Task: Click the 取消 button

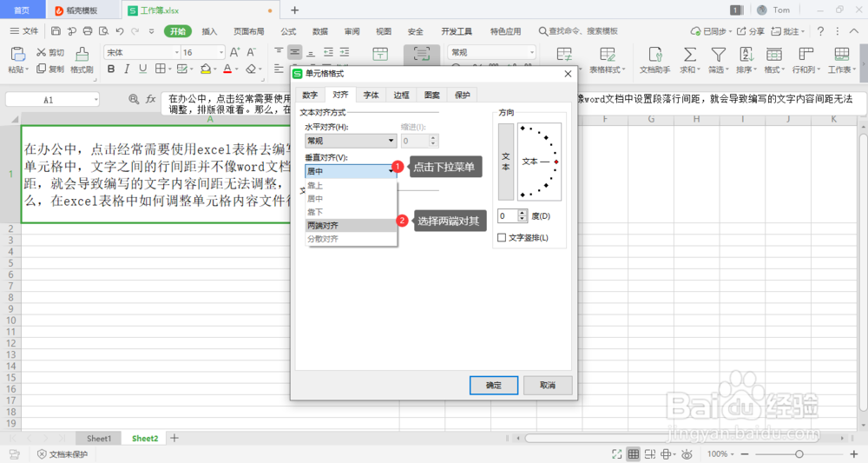Action: 548,386
